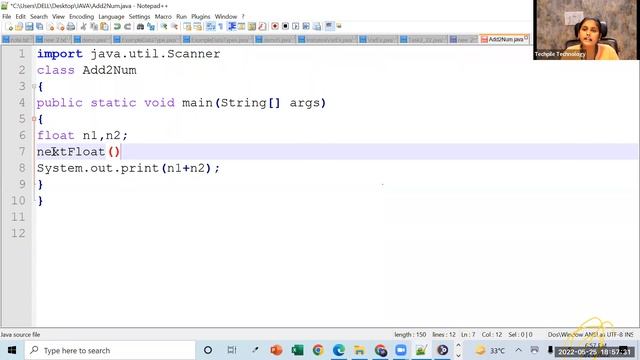Undo last edit with the Undo arrow
Viewport: 640px width, 360px height.
tap(117, 27)
